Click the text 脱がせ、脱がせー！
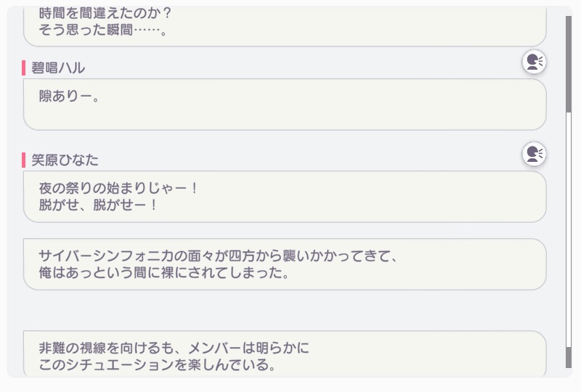The height and width of the screenshot is (392, 581). click(99, 205)
